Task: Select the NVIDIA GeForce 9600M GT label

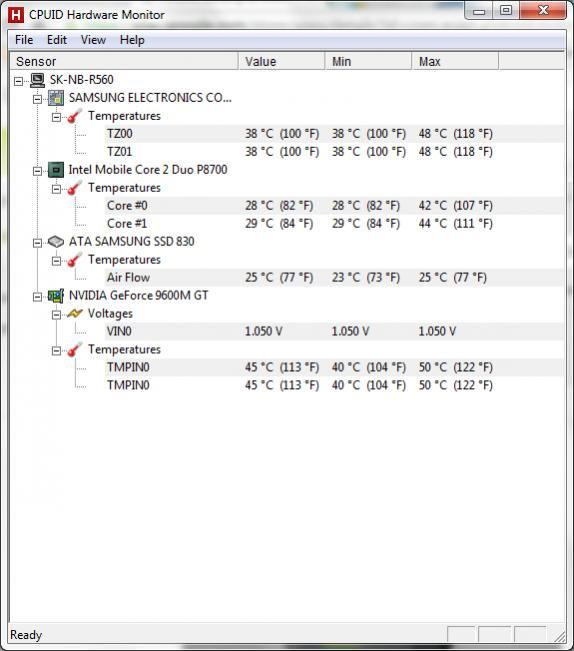Action: pos(139,295)
